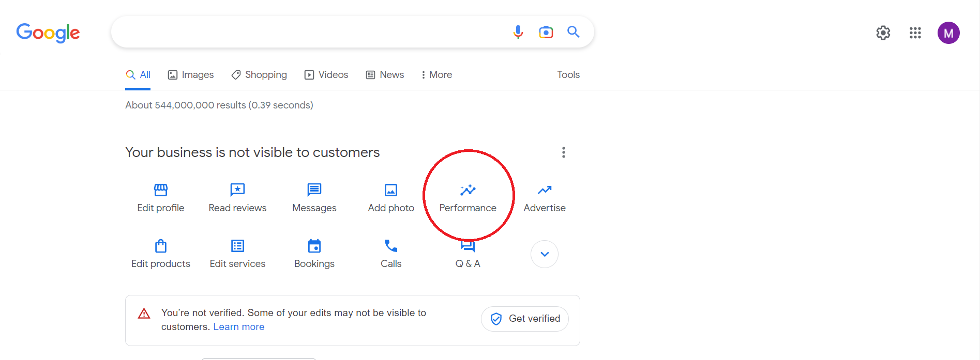Open the Edit services list icon

click(237, 246)
